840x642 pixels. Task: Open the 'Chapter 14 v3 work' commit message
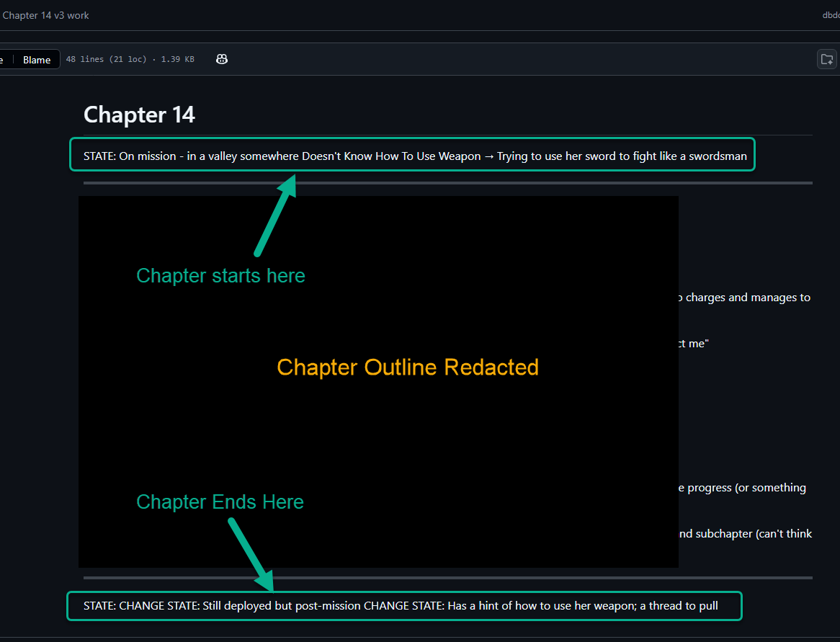coord(45,16)
